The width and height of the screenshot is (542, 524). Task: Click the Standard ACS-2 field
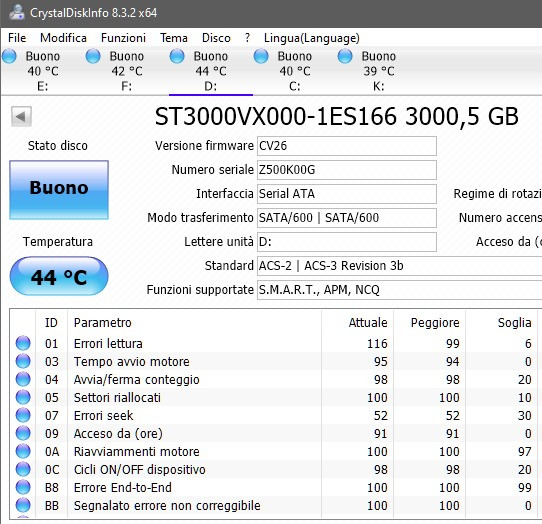399,266
